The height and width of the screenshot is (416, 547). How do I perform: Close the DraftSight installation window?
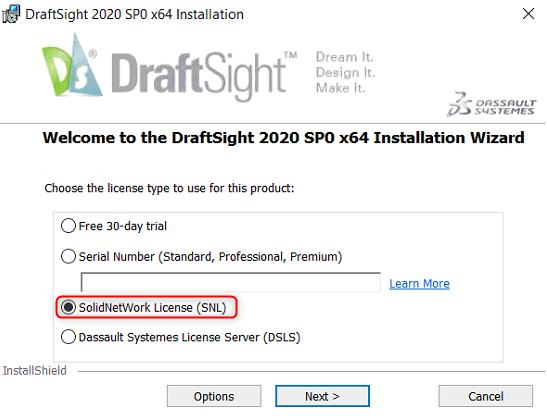tap(528, 14)
